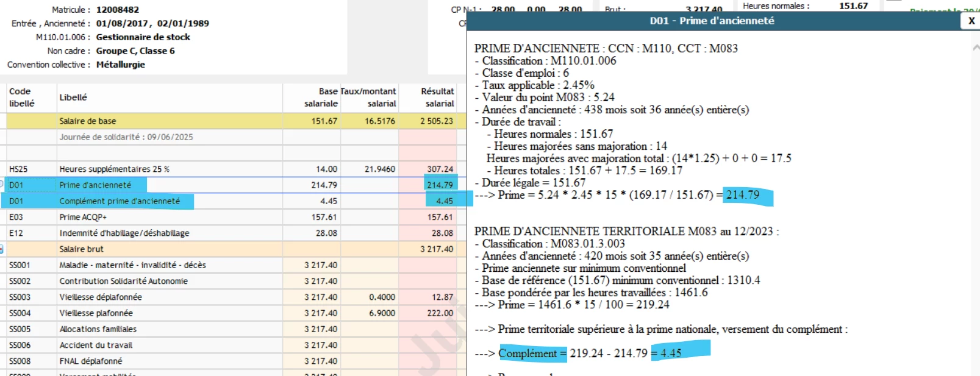The height and width of the screenshot is (376, 980).
Task: Click the 222.00 result for Vieillesse plafonnée
Action: click(440, 313)
